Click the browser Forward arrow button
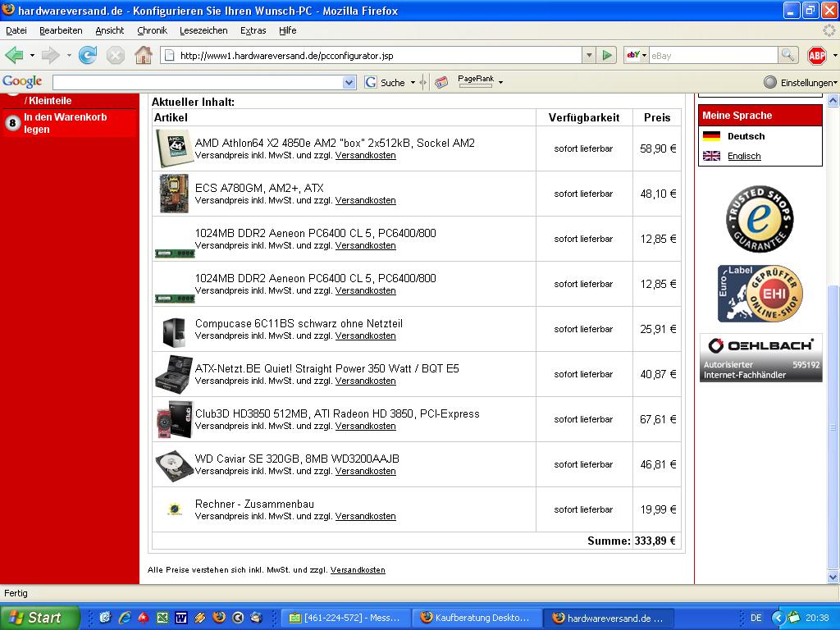 [50, 55]
